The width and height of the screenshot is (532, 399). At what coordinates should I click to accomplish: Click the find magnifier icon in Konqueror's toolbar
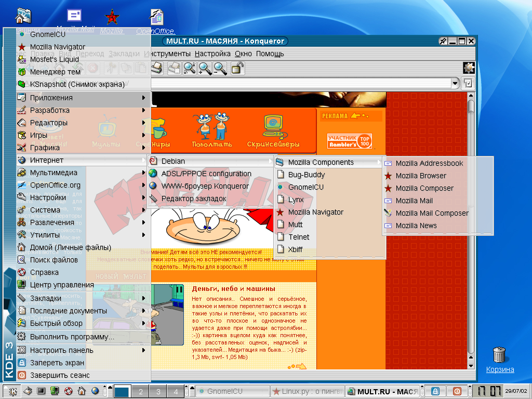pyautogui.click(x=190, y=68)
